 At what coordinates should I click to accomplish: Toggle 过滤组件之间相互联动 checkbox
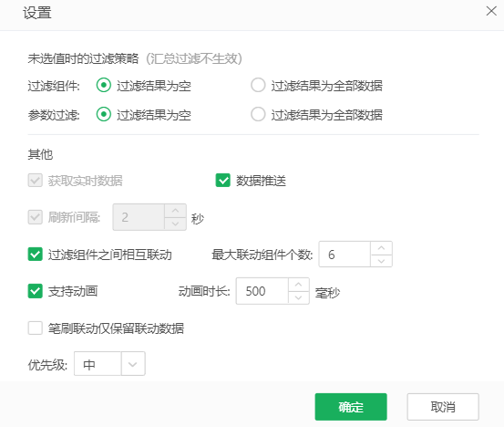click(x=35, y=255)
